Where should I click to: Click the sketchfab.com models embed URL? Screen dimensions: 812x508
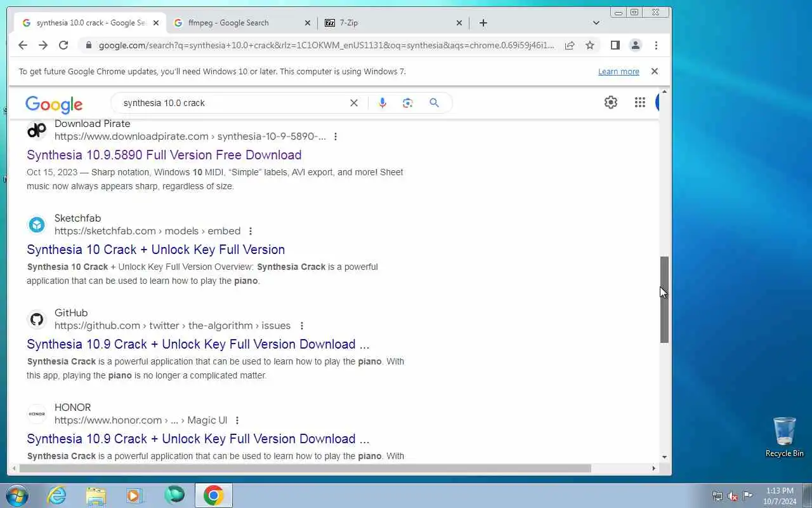(x=147, y=231)
